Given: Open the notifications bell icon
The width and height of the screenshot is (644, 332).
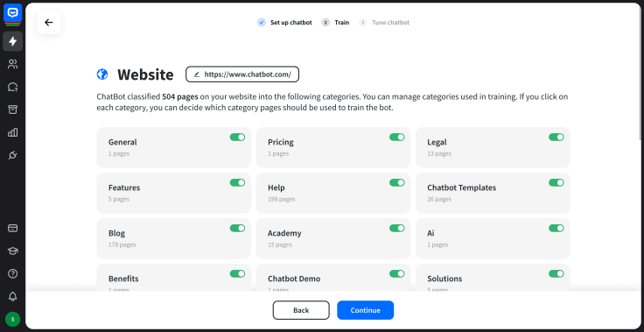Looking at the screenshot, I should click(x=13, y=296).
